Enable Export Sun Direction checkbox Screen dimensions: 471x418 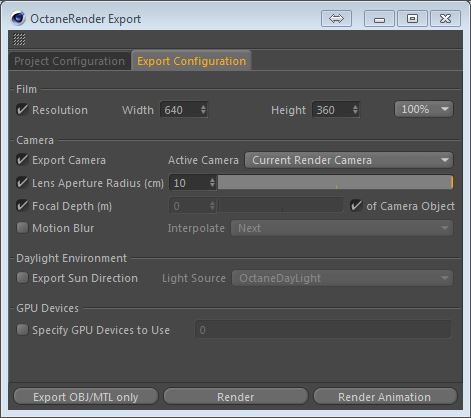(22, 278)
